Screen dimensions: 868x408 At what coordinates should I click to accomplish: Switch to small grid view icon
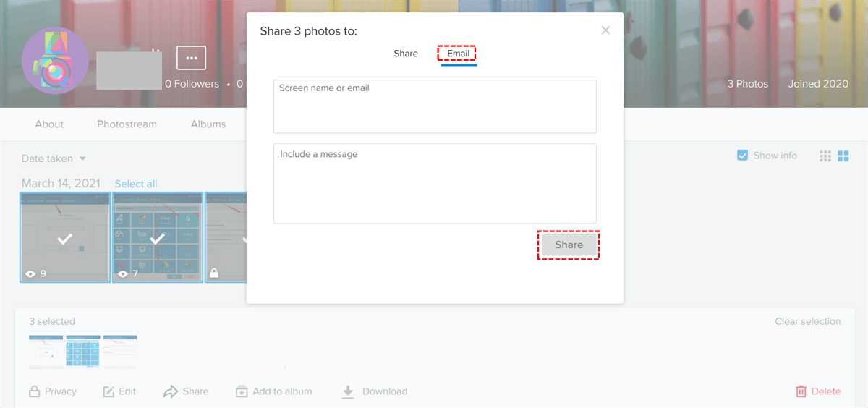point(825,156)
